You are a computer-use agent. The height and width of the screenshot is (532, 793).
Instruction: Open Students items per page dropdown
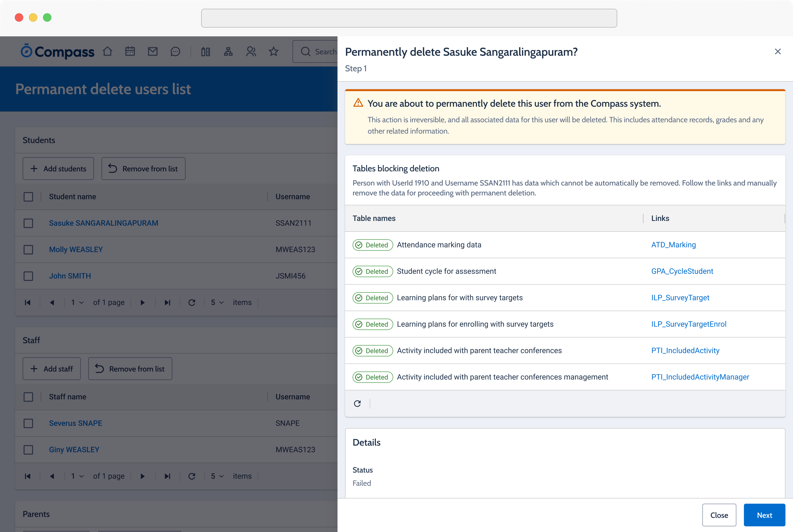pos(217,302)
